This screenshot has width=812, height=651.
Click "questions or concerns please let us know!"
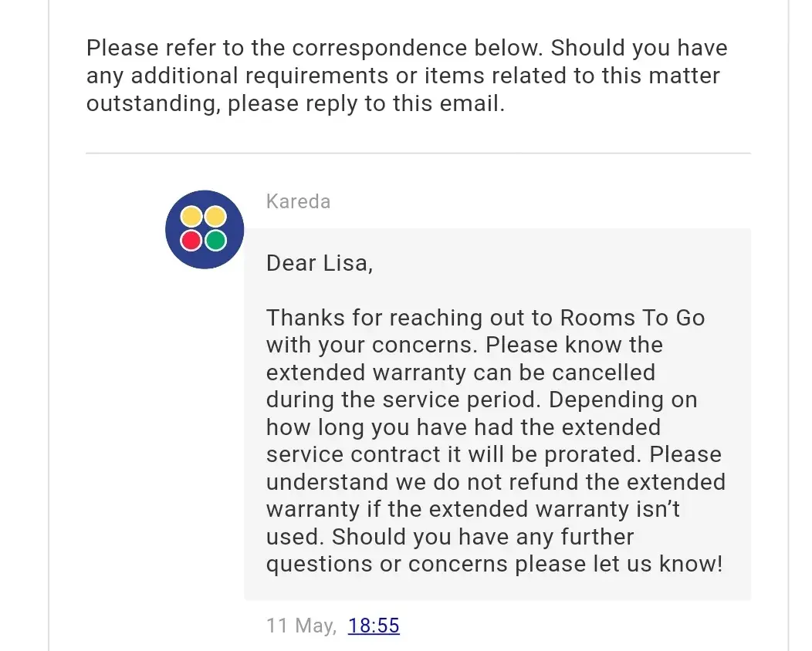pos(494,564)
